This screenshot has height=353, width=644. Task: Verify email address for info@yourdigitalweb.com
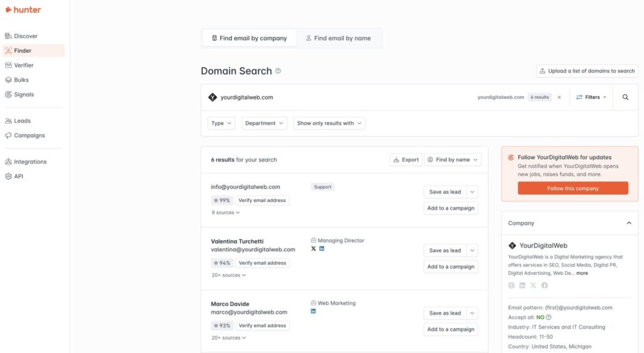point(262,201)
